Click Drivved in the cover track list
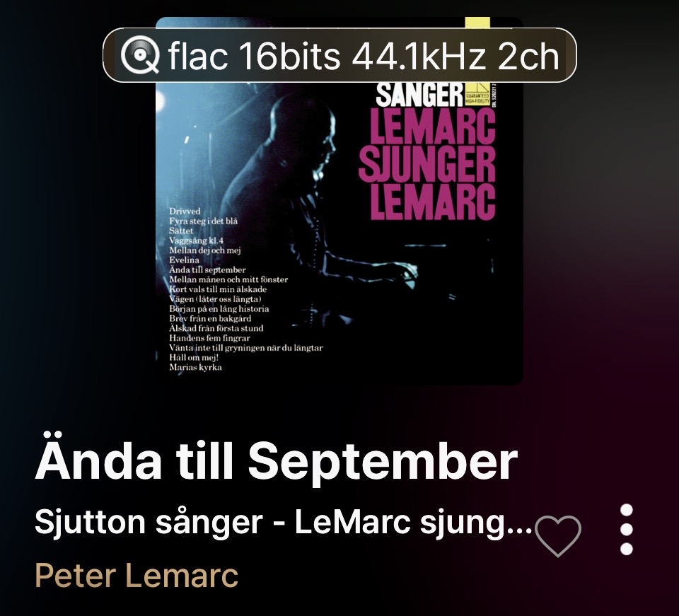This screenshot has height=616, width=679. point(185,211)
